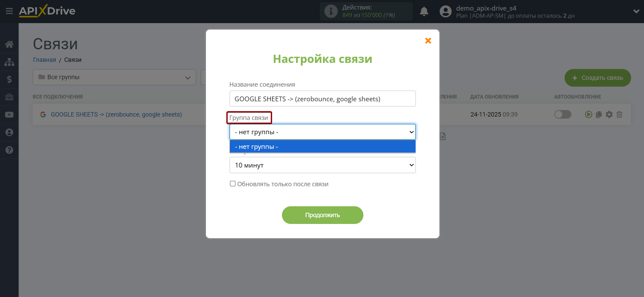Click the 'Связи' breadcrumb text
The height and width of the screenshot is (297, 644).
coord(73,60)
